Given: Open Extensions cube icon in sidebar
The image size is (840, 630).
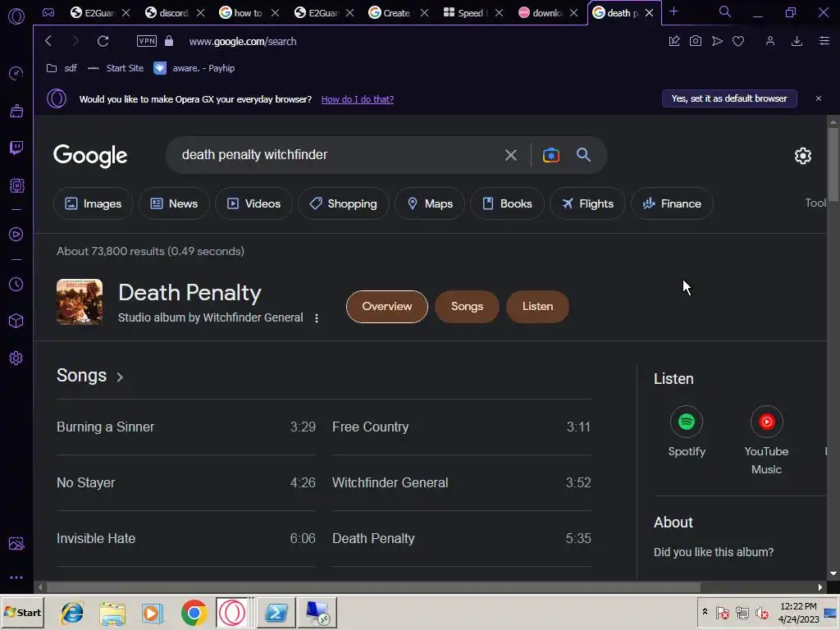Looking at the screenshot, I should coord(16,321).
